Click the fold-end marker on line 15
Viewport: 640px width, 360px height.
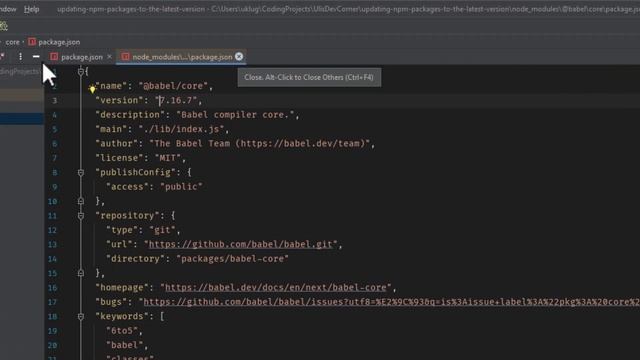click(81, 273)
